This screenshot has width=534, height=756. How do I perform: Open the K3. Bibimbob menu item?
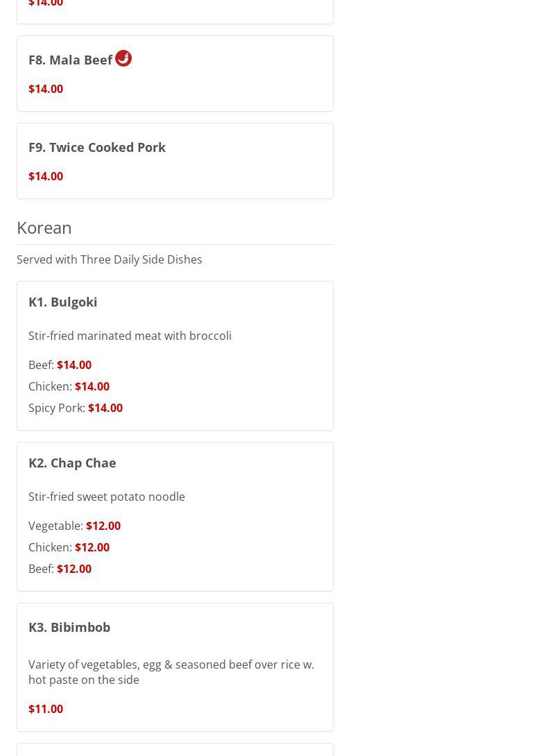click(69, 627)
